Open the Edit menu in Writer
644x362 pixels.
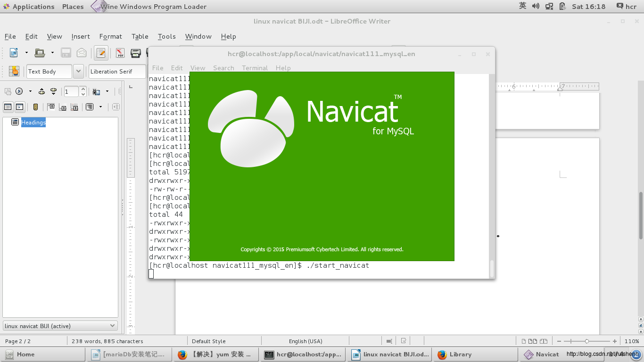point(32,36)
